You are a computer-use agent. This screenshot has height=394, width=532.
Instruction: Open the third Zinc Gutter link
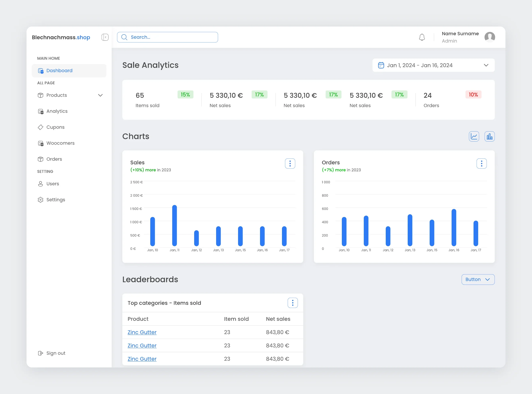tap(142, 359)
